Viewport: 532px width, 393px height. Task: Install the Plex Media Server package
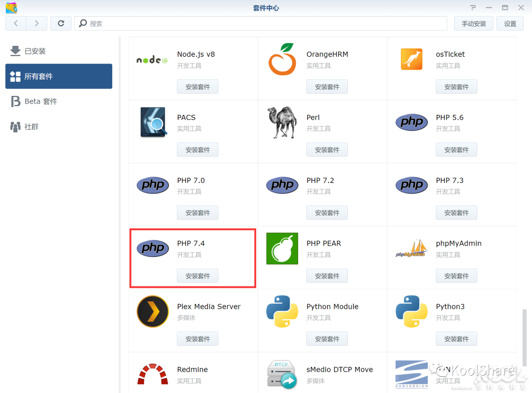[198, 339]
